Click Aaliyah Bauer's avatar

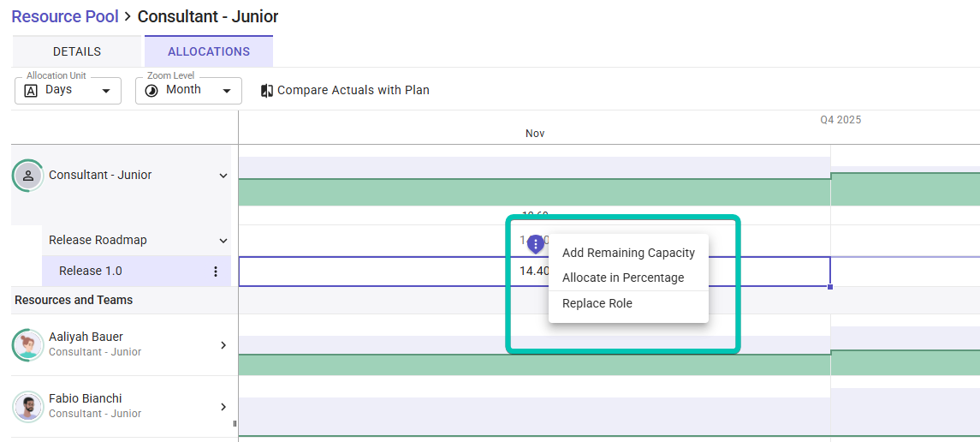point(28,345)
